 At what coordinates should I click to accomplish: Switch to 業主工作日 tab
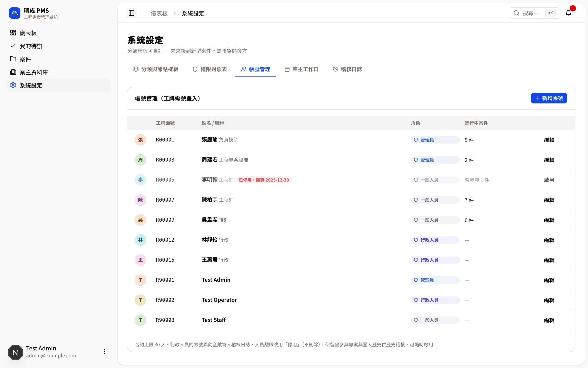click(x=302, y=69)
